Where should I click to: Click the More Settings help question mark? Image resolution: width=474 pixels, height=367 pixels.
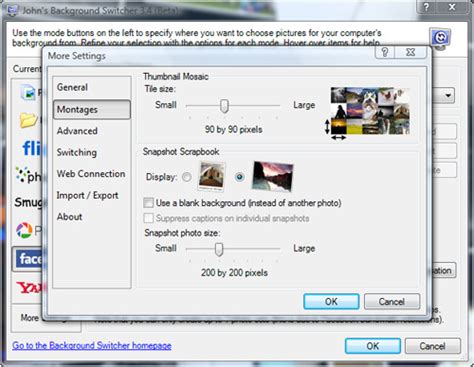385,52
